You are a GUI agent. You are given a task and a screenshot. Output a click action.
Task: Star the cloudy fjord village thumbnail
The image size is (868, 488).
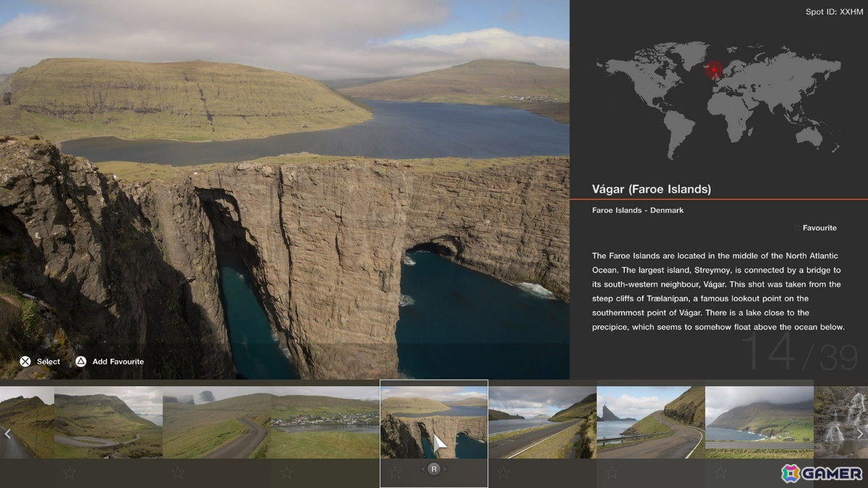click(720, 473)
